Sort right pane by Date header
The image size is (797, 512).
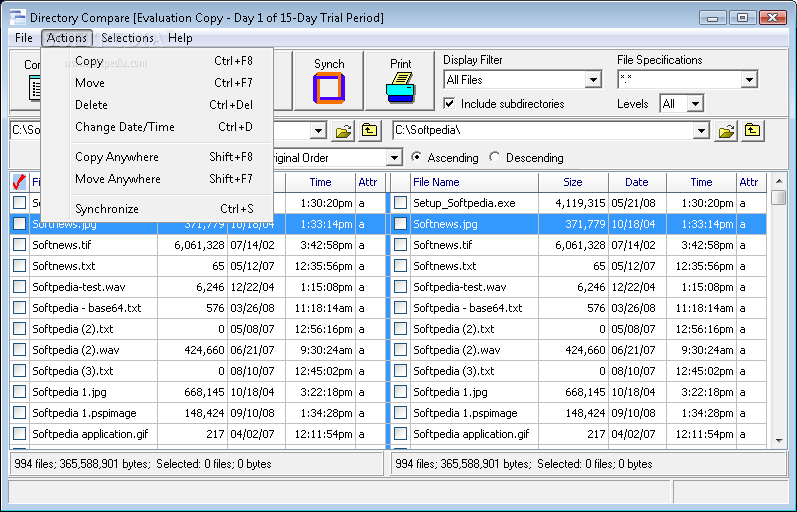637,182
